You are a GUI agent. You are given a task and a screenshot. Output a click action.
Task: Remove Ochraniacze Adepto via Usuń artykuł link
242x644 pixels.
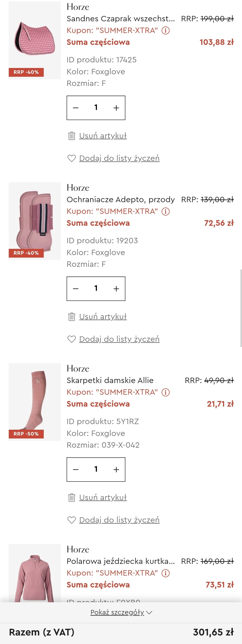click(x=103, y=316)
